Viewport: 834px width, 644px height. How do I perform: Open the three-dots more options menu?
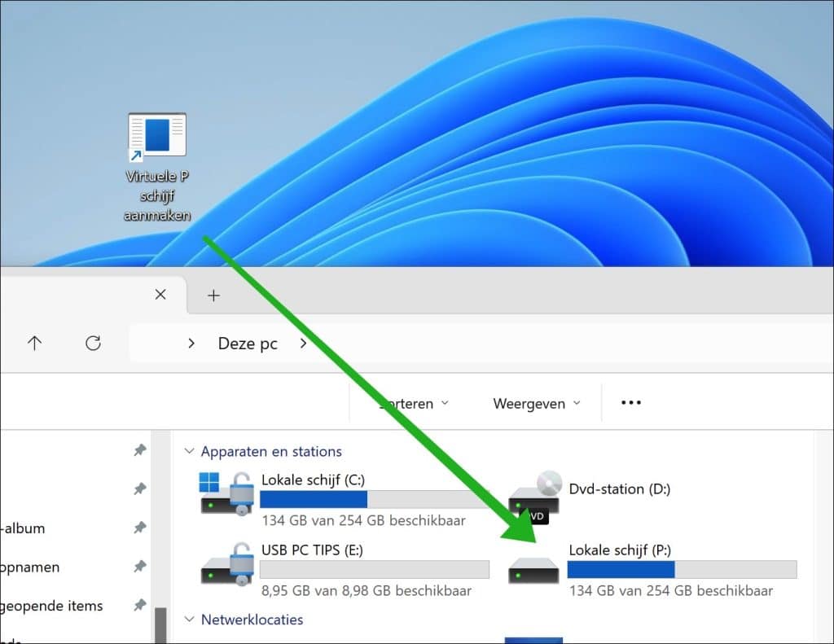(x=631, y=402)
